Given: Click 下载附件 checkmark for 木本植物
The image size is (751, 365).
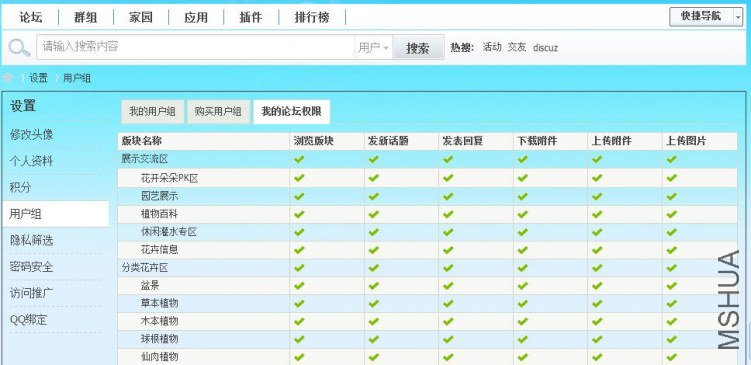Looking at the screenshot, I should (x=523, y=321).
